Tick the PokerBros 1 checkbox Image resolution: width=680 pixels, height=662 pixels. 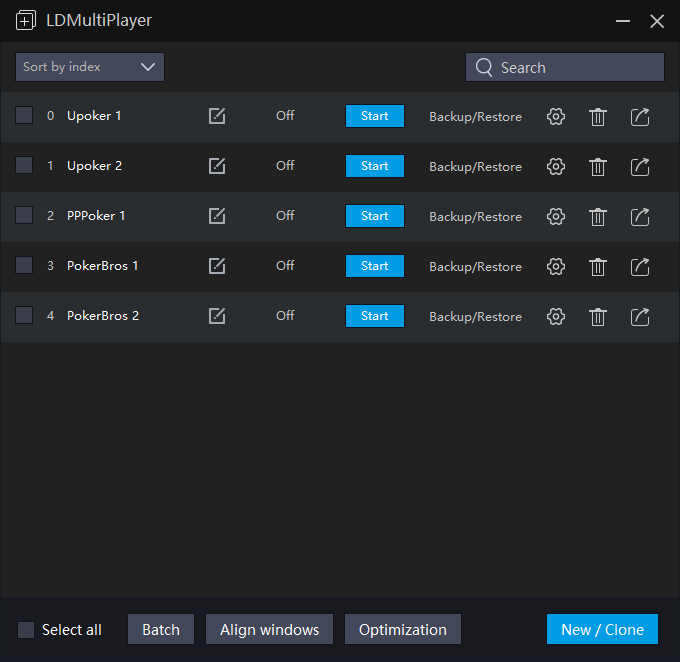[x=24, y=266]
